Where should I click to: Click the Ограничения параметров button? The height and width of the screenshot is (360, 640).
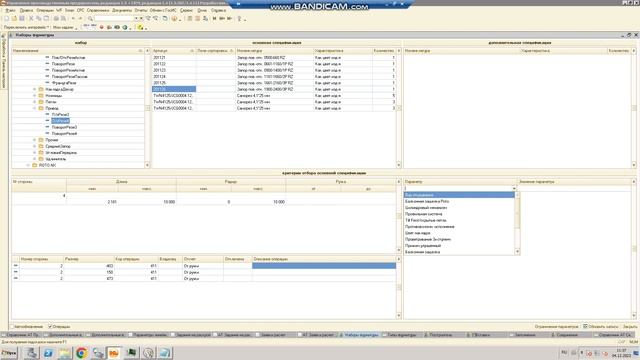tap(556, 327)
